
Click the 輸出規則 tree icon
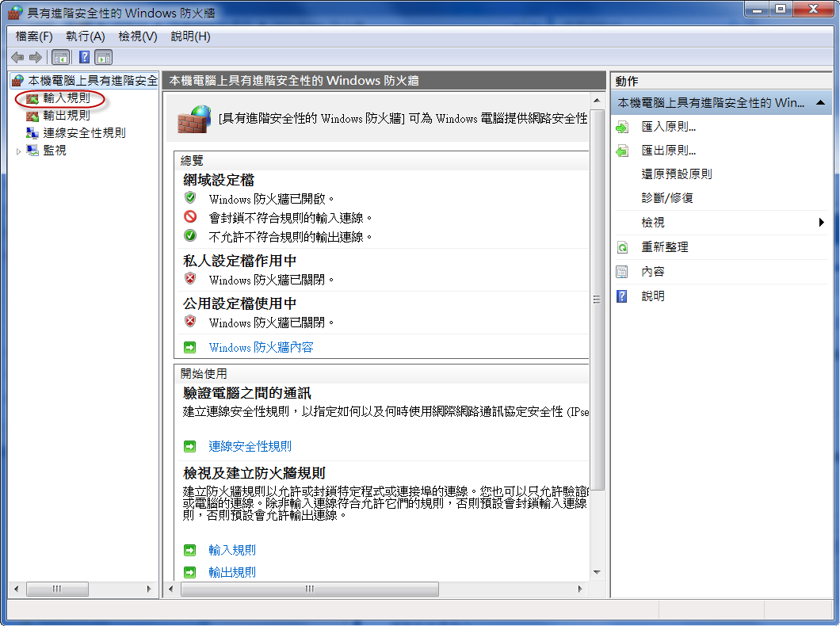pos(32,116)
